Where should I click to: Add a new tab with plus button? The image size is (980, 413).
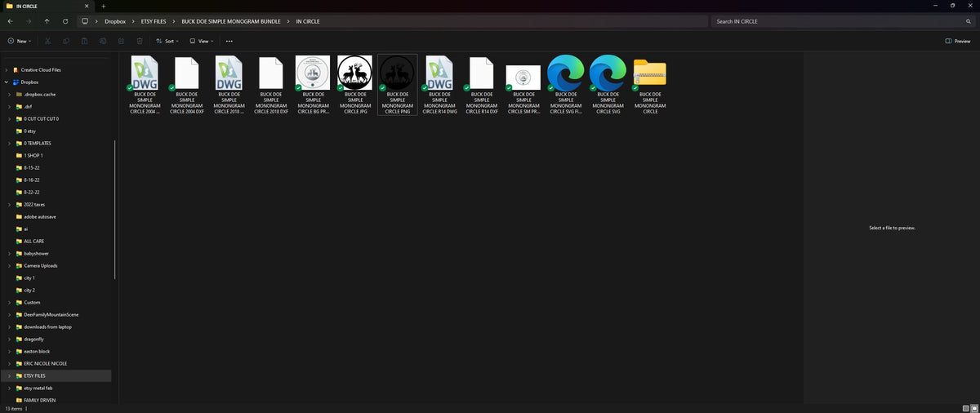(x=103, y=6)
